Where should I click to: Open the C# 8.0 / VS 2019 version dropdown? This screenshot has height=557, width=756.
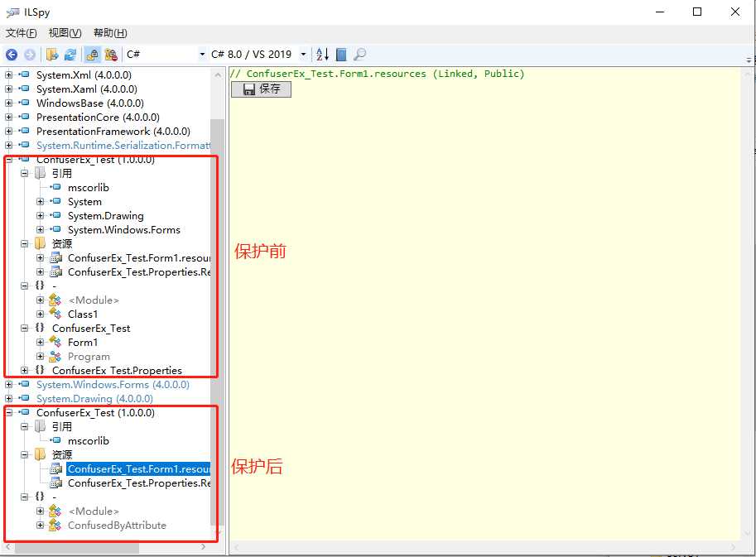point(258,55)
